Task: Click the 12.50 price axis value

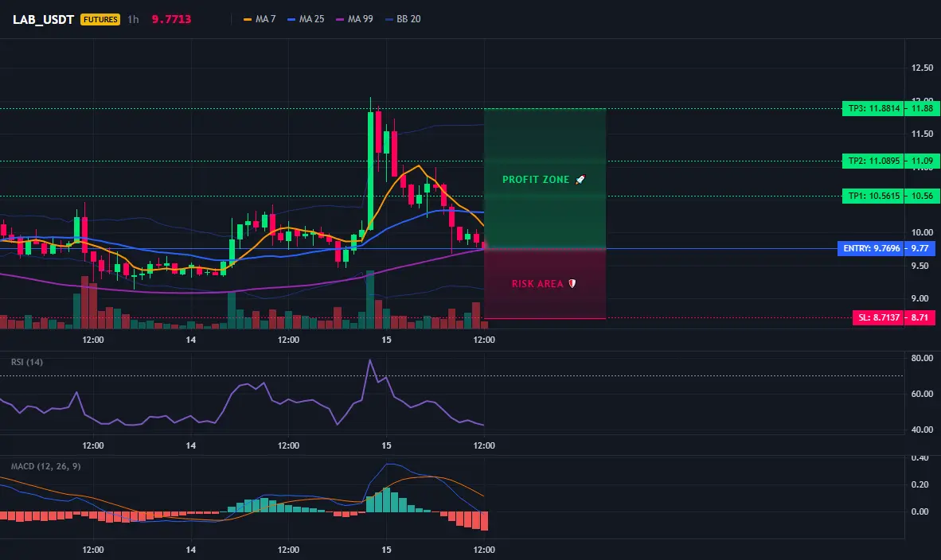Action: tap(922, 68)
